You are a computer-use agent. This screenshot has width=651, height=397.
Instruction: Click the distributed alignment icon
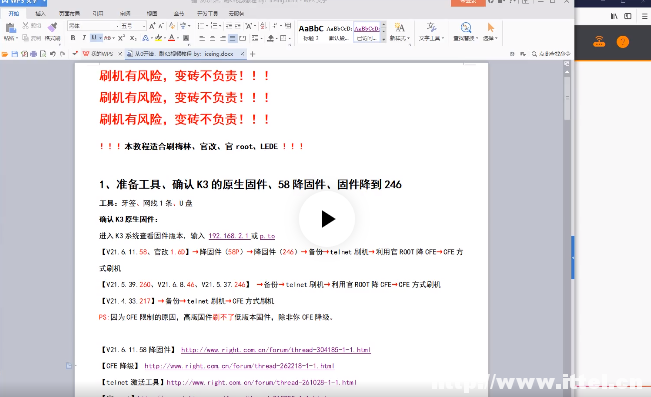pyautogui.click(x=242, y=38)
